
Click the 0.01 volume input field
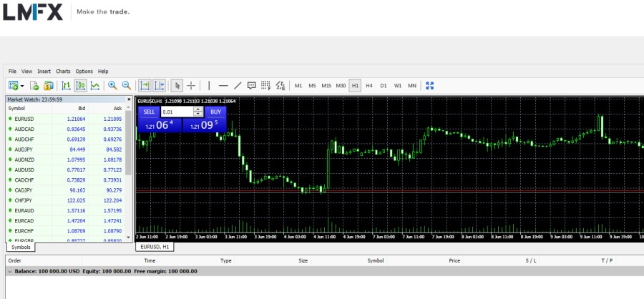[x=177, y=112]
